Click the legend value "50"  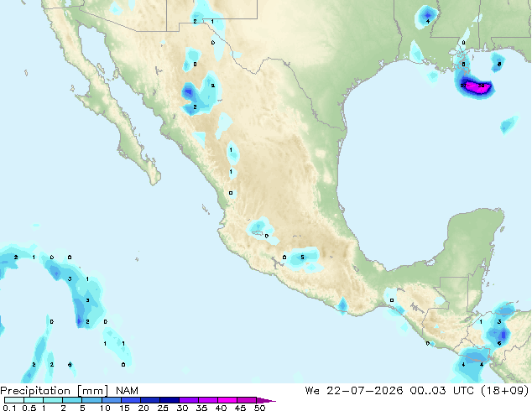pos(259,408)
